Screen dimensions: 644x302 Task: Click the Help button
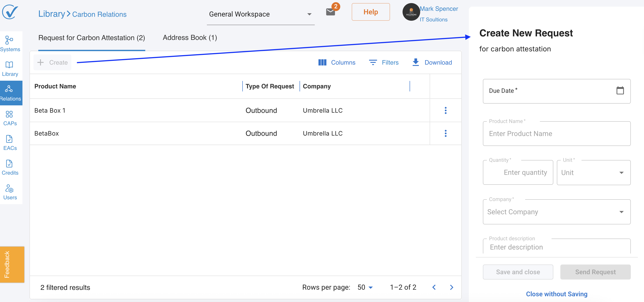pos(370,12)
